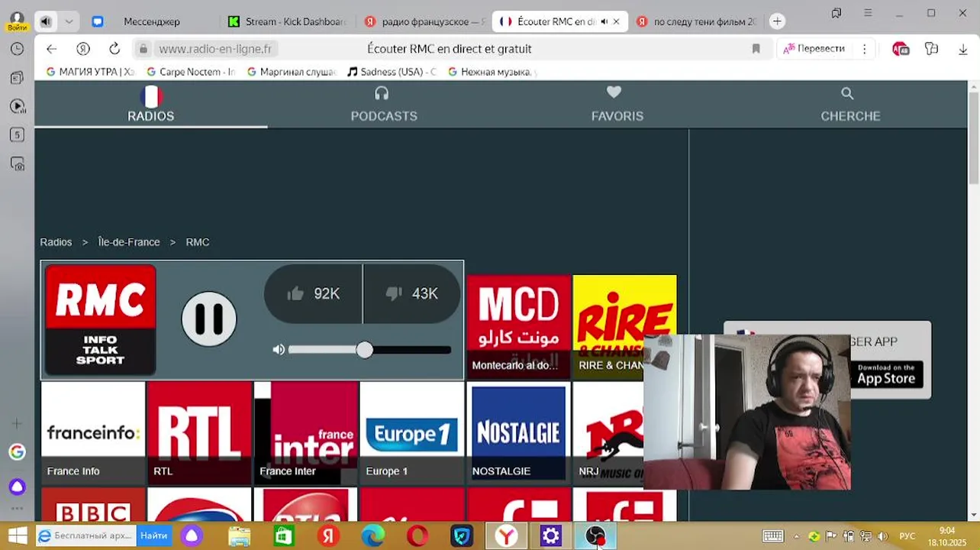
Task: Switch to the радио французское tab
Action: (x=424, y=21)
